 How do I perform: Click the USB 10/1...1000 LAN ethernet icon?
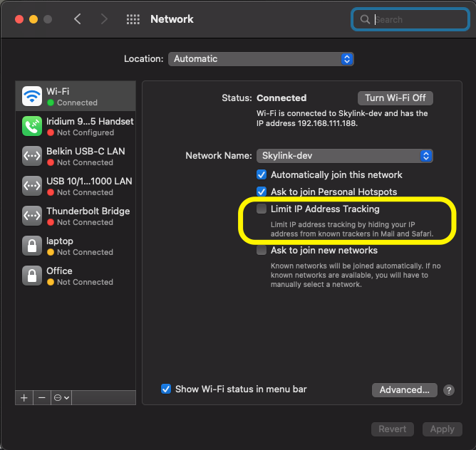[32, 186]
